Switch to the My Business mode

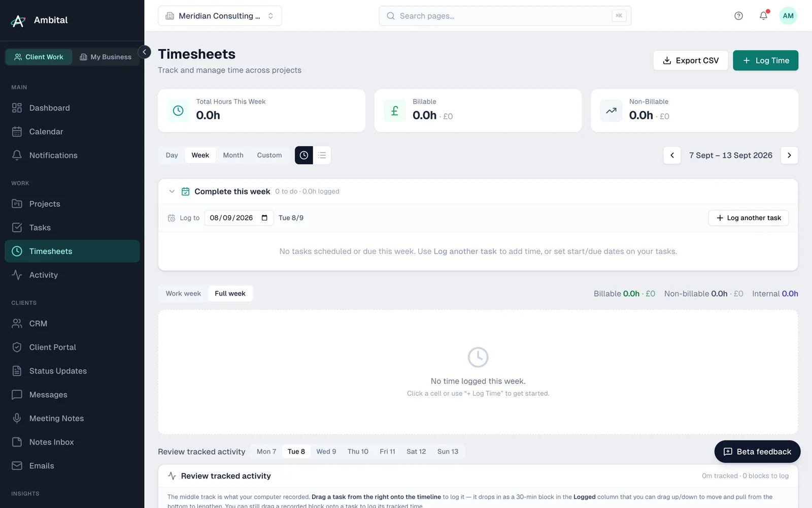click(x=106, y=57)
